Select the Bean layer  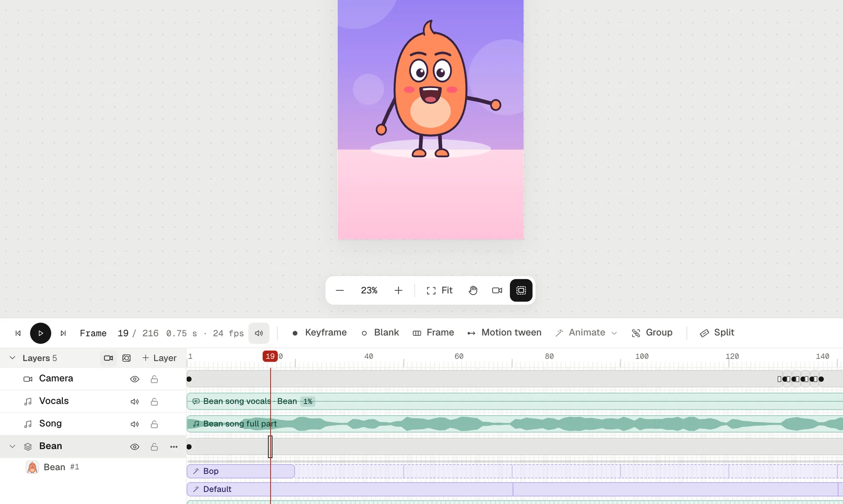click(x=51, y=446)
